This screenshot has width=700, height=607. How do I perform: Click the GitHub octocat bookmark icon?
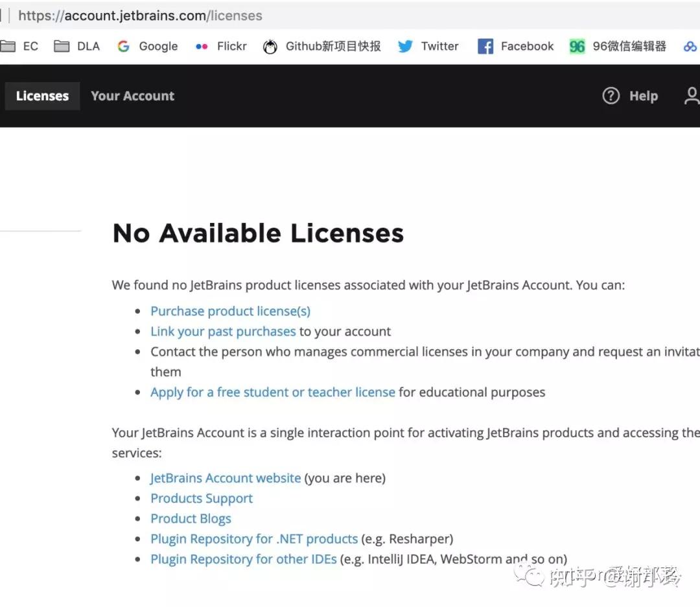pyautogui.click(x=270, y=47)
